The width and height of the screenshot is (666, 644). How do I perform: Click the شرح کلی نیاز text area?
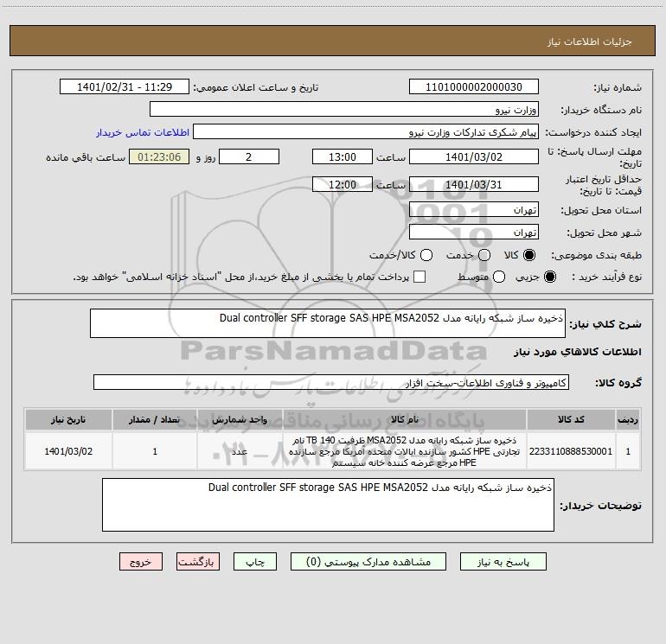pyautogui.click(x=328, y=323)
